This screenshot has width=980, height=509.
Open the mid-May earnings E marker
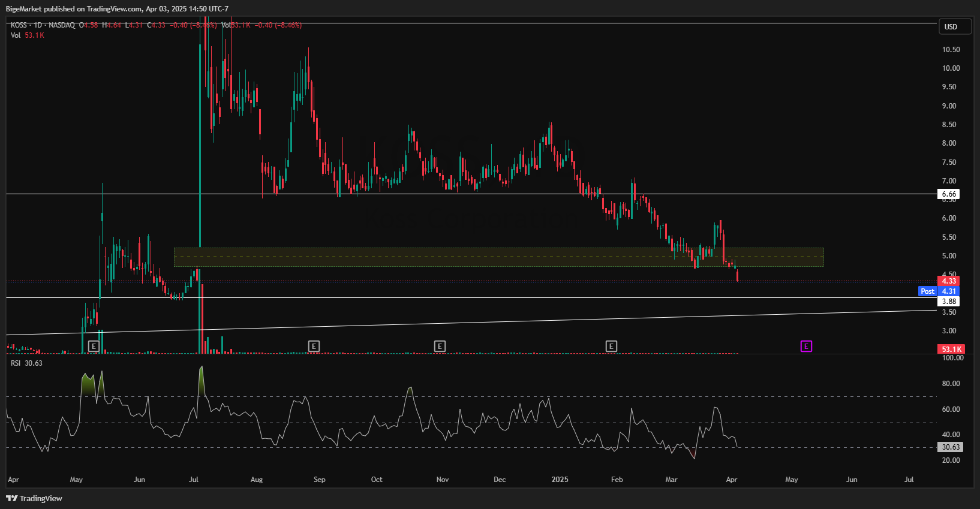click(x=94, y=346)
